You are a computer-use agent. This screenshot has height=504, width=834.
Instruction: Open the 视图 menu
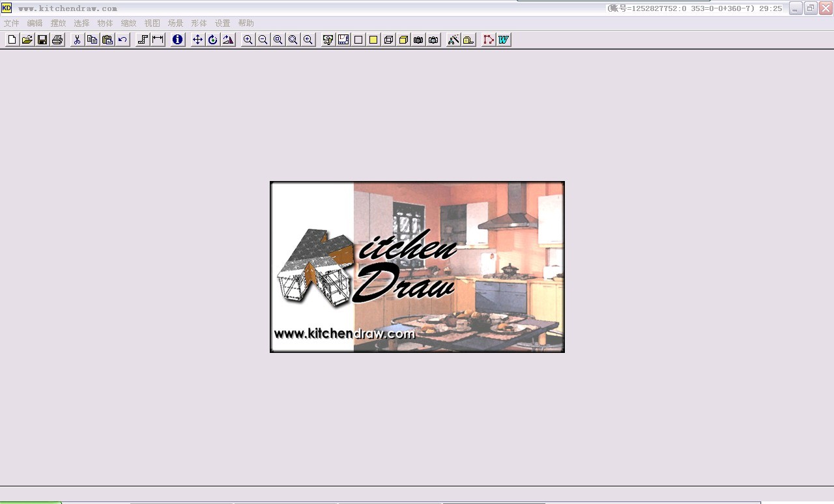tap(152, 23)
